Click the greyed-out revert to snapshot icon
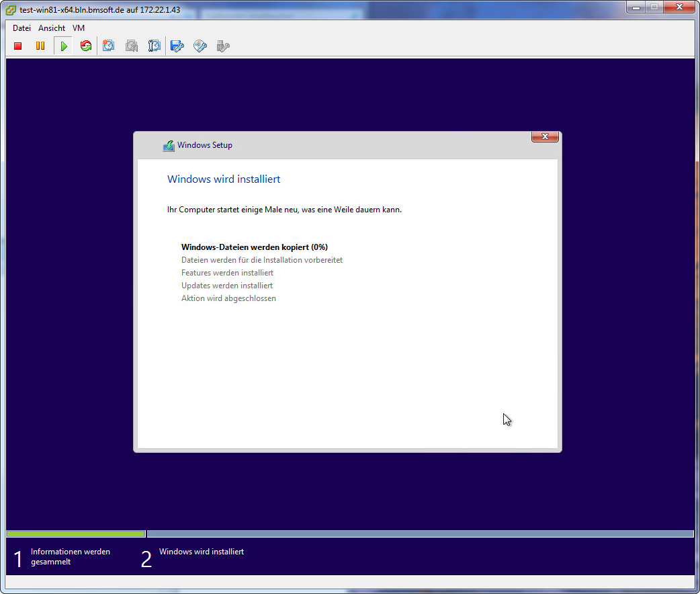 tap(132, 46)
